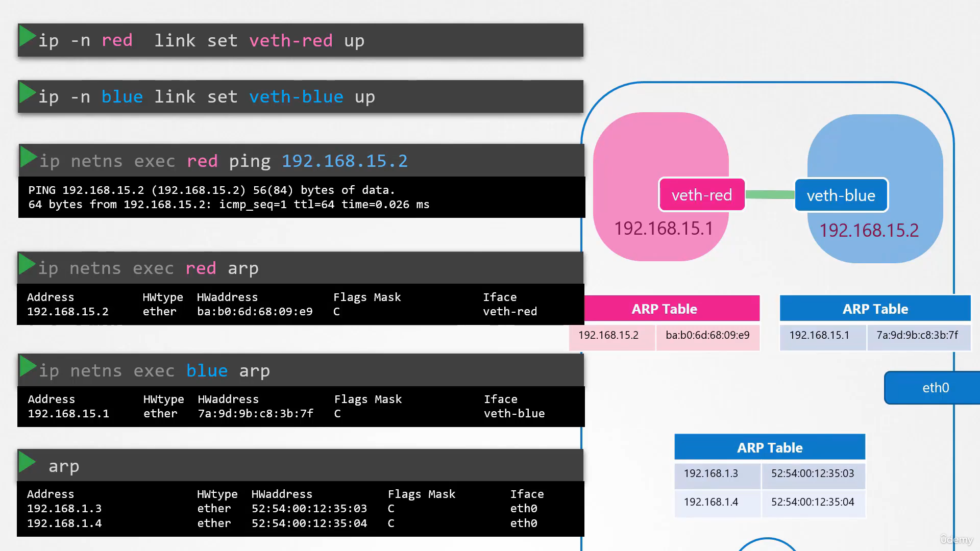Click green arrow beside host arp command
The image size is (980, 551).
pos(27,462)
